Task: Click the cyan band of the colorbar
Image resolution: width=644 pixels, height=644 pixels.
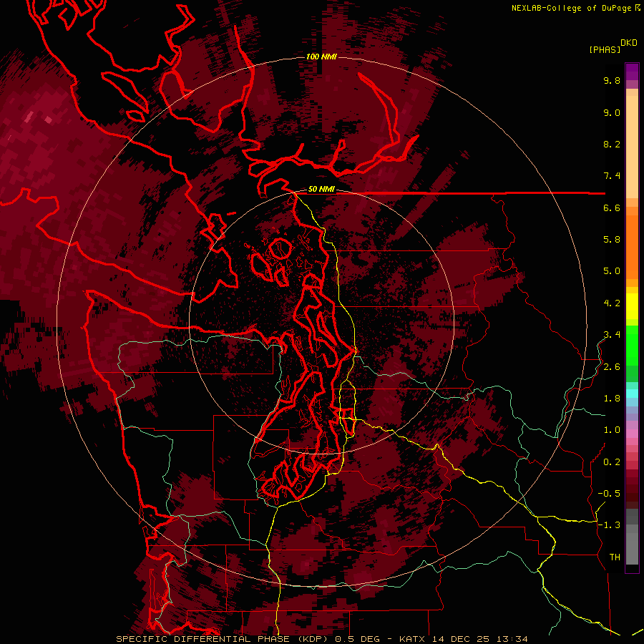Action: 632,393
